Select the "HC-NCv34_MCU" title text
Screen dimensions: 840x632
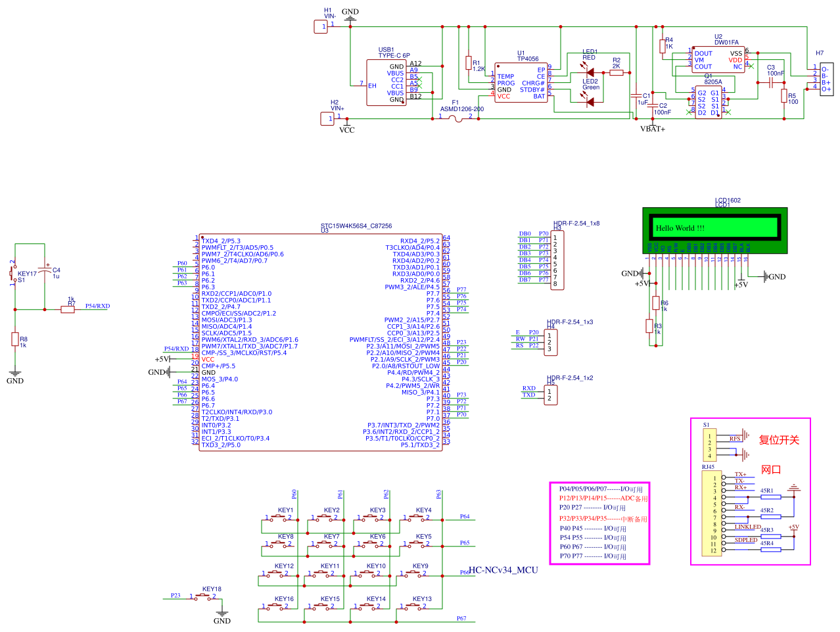coord(503,570)
